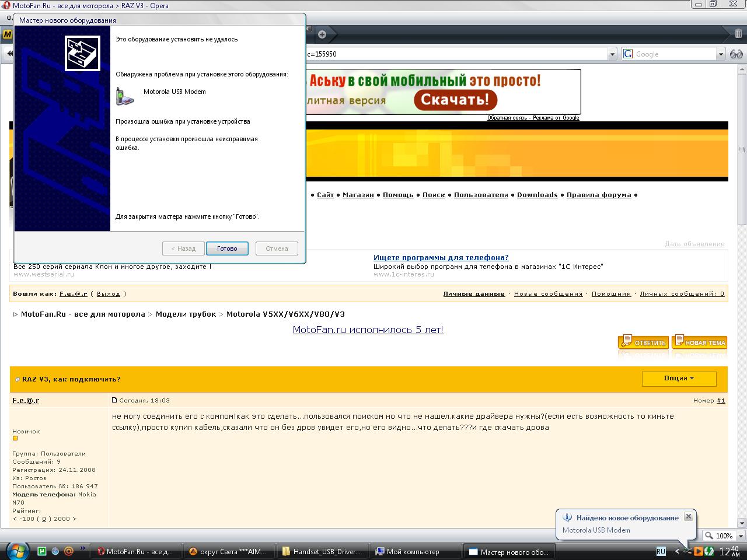The width and height of the screenshot is (747, 560).
Task: Click the post number "#1" link
Action: 721,401
